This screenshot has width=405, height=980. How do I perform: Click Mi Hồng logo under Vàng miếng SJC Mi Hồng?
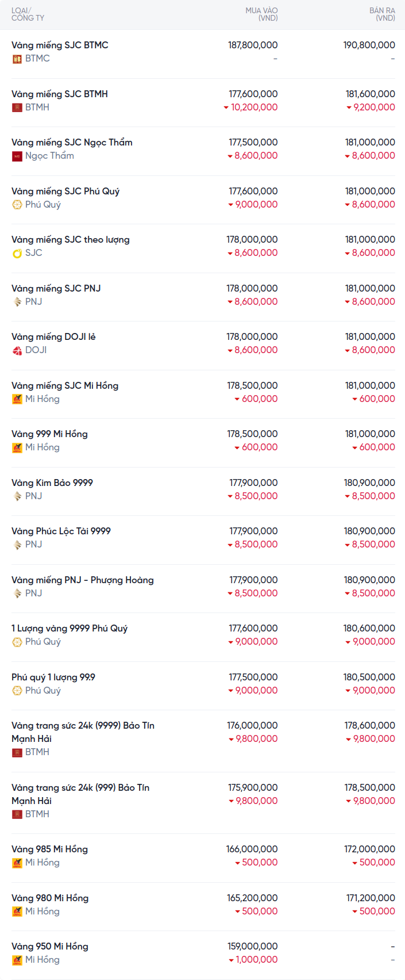(17, 399)
